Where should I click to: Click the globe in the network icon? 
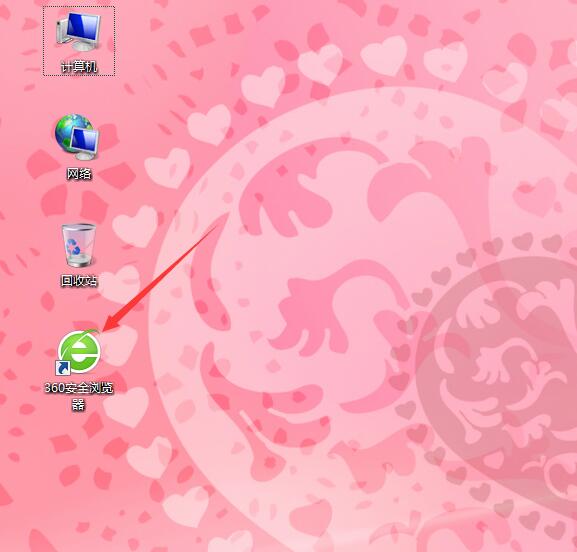69,132
